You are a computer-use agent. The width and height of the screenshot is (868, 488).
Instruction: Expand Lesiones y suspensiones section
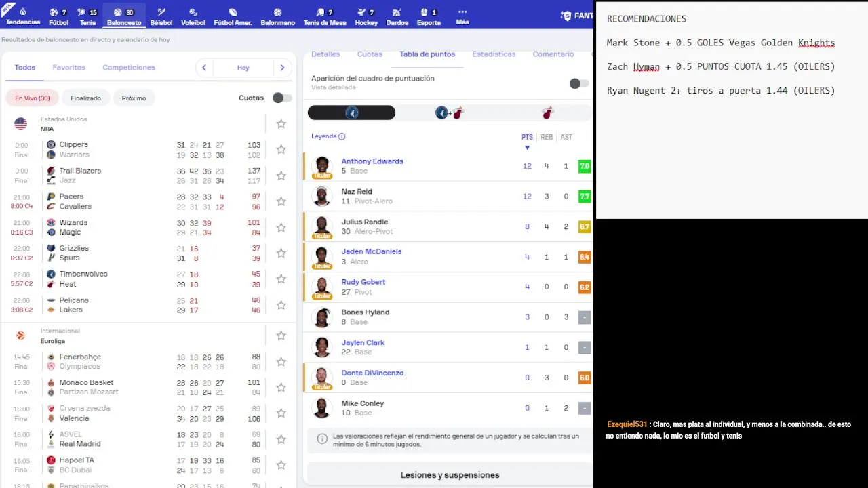(450, 475)
